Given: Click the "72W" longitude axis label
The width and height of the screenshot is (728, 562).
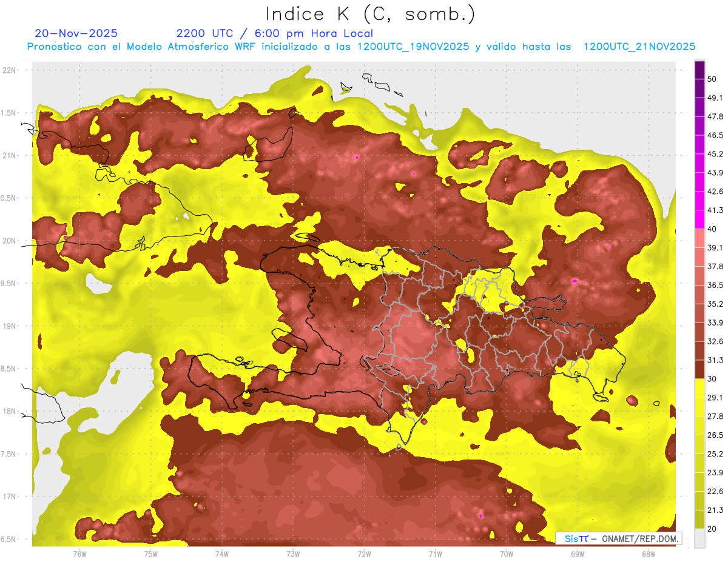Looking at the screenshot, I should click(x=364, y=554).
